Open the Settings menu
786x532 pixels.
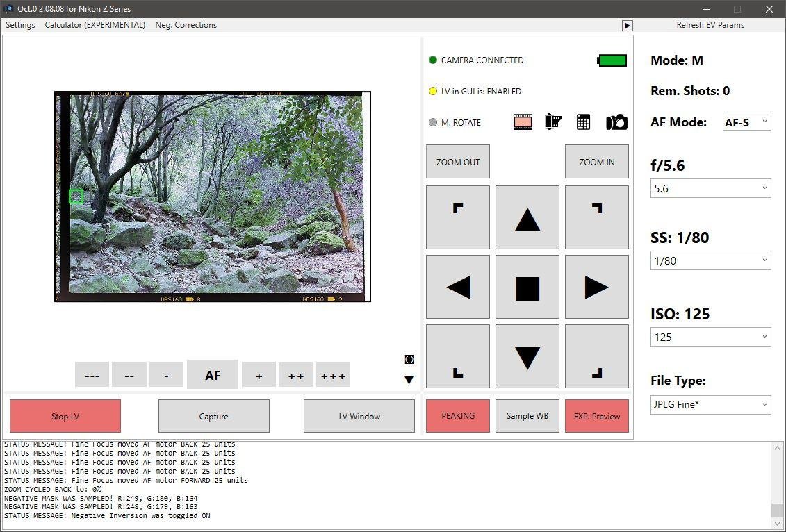[21, 25]
